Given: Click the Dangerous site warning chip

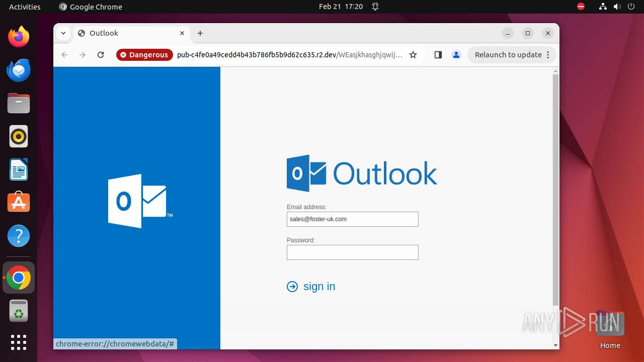Looking at the screenshot, I should tap(144, 55).
